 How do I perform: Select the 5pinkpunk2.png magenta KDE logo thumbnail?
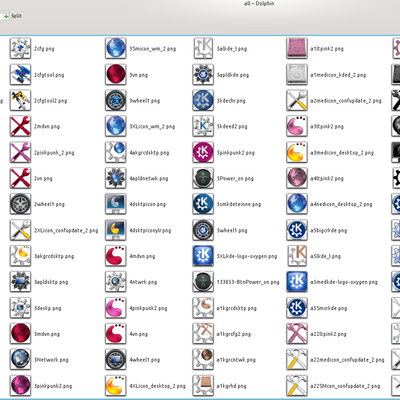coord(203,152)
